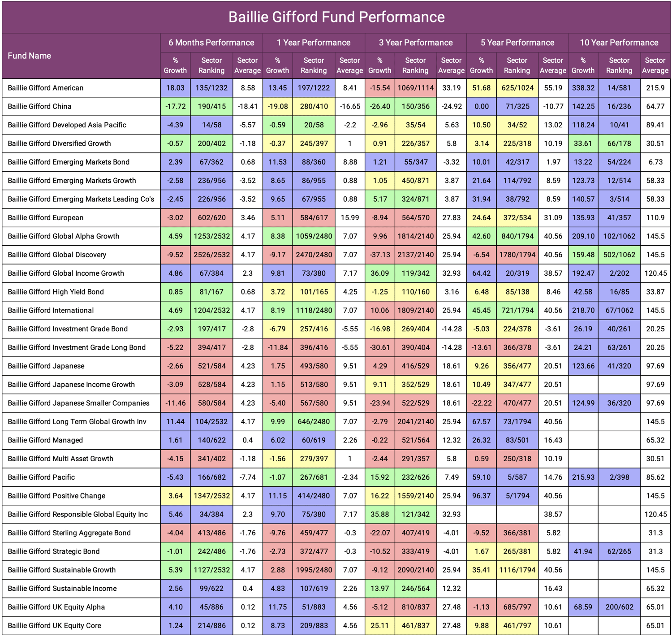Viewport: 672px width, 637px height.
Task: Select the 1069/1114 ranking cell
Action: pos(416,88)
